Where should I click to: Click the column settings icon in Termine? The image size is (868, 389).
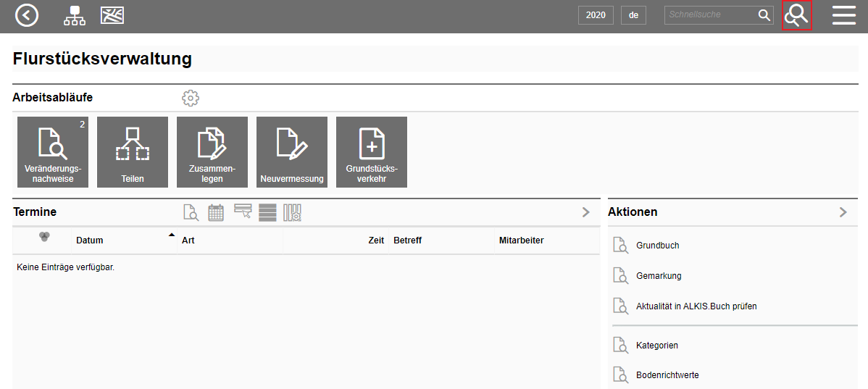[292, 212]
